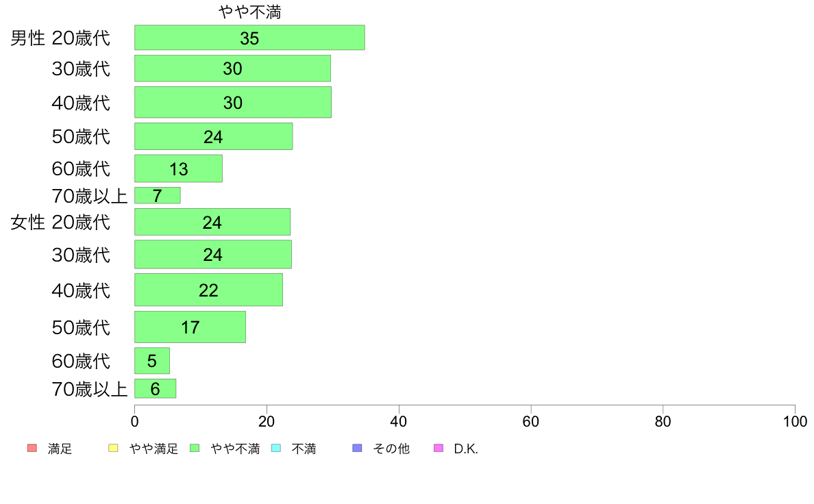The height and width of the screenshot is (504, 814).
Task: Click the 女性 20歳代 axis label
Action: coord(60,222)
